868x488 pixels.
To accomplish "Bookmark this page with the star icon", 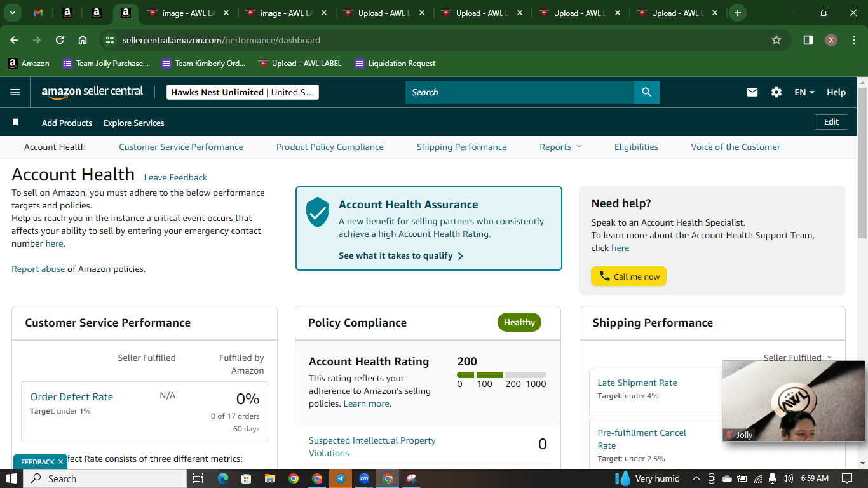I will tap(776, 40).
